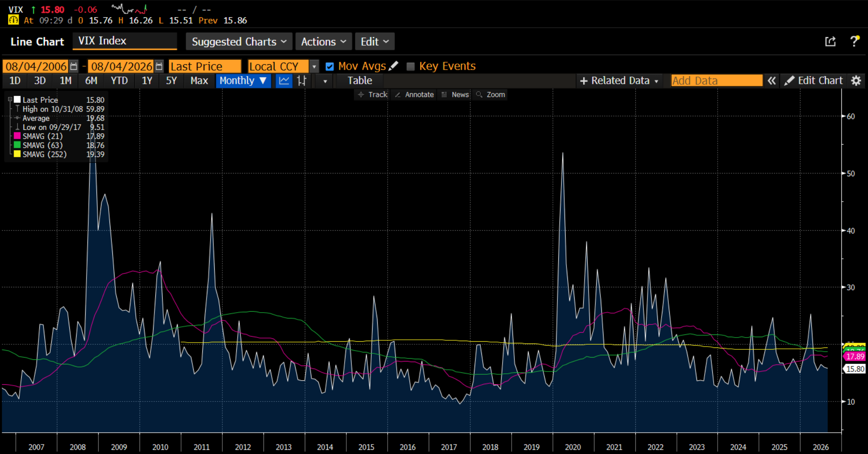Click the Edit Chart pencil button

tap(814, 81)
